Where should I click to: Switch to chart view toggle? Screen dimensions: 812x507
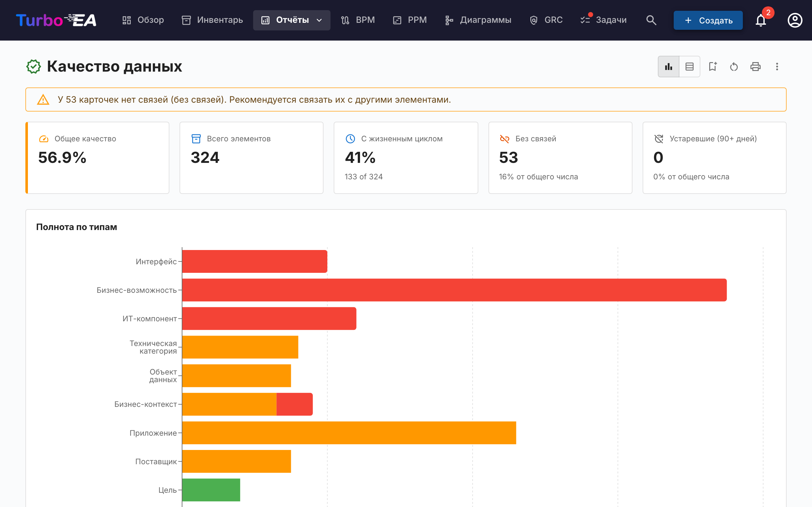[x=668, y=67]
